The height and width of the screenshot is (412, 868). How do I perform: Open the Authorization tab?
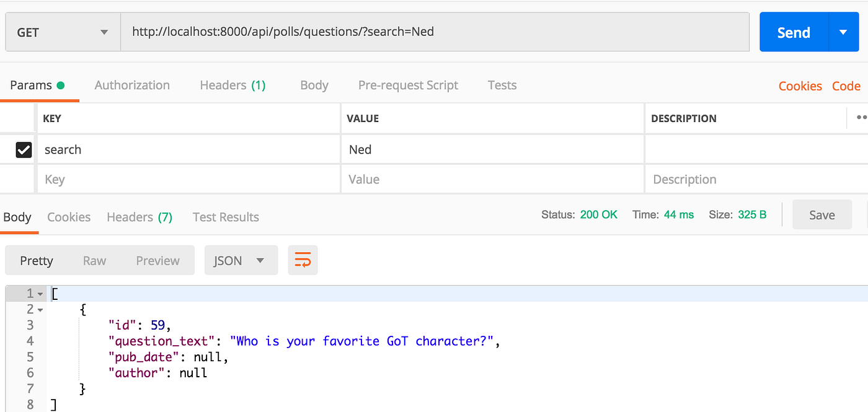pos(132,85)
